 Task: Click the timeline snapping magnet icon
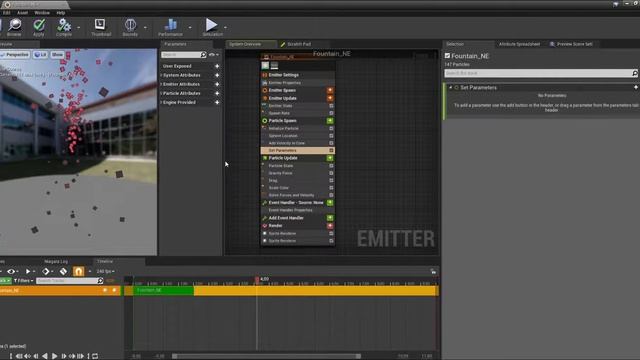pos(78,271)
